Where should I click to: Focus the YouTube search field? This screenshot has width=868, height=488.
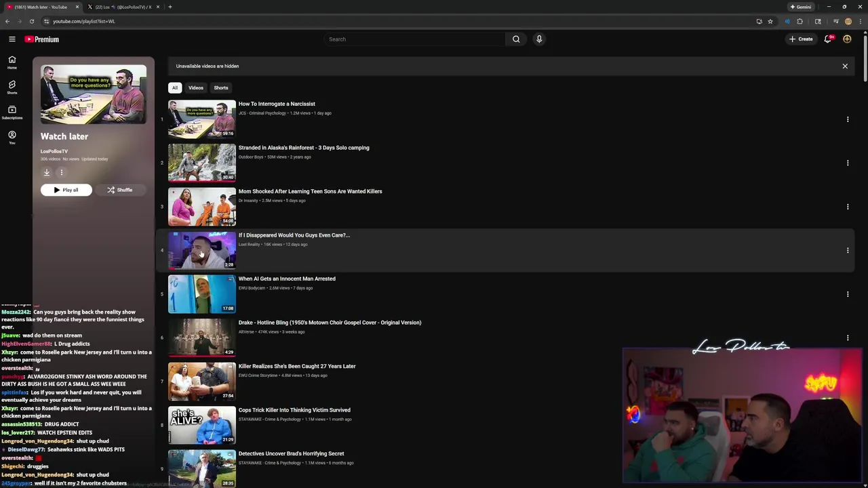point(414,39)
